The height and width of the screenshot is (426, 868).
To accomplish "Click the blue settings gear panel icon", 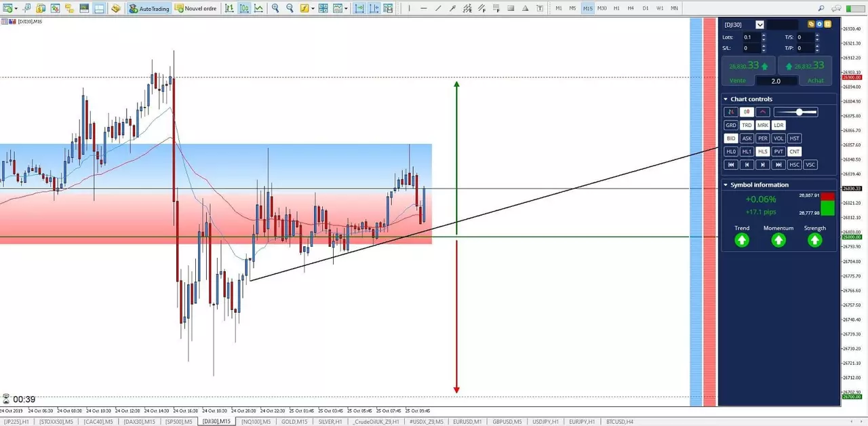I will 819,24.
